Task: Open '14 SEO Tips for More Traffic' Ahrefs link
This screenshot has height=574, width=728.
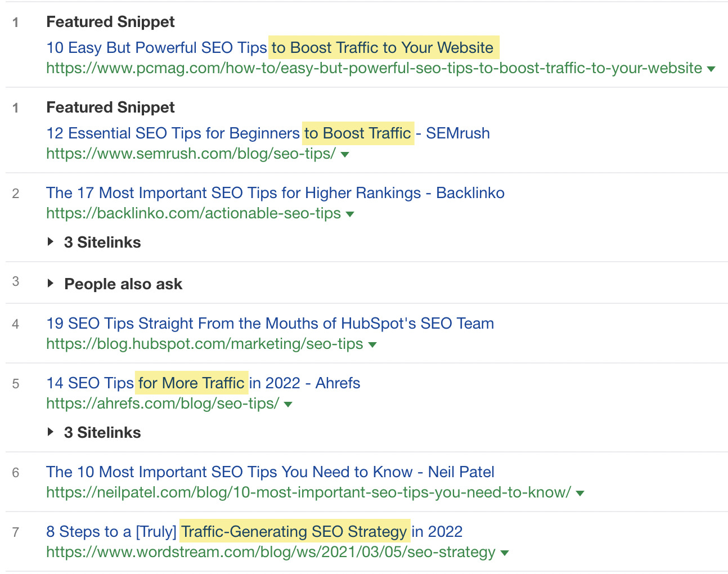Action: click(x=203, y=383)
